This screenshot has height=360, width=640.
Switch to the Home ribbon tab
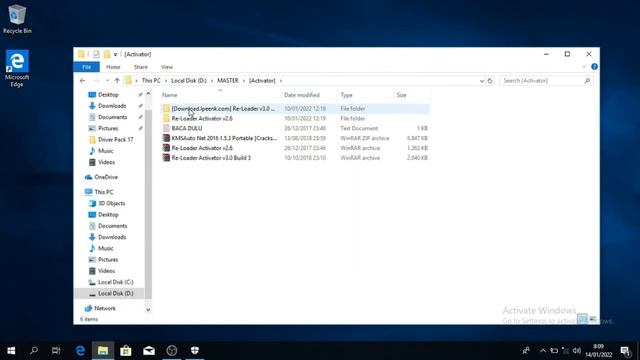coord(113,67)
